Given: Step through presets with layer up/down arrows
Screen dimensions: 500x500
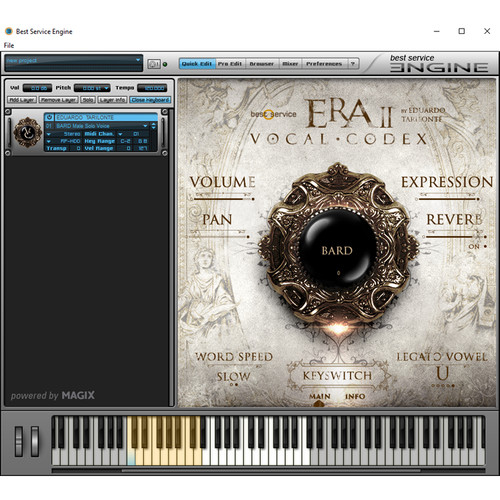Looking at the screenshot, I should (x=154, y=126).
